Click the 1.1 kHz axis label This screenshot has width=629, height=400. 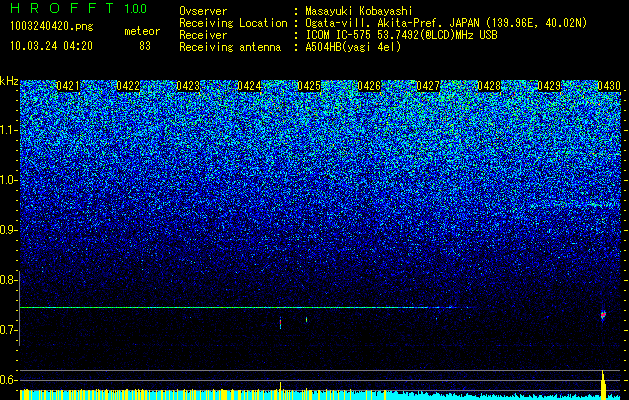click(8, 130)
